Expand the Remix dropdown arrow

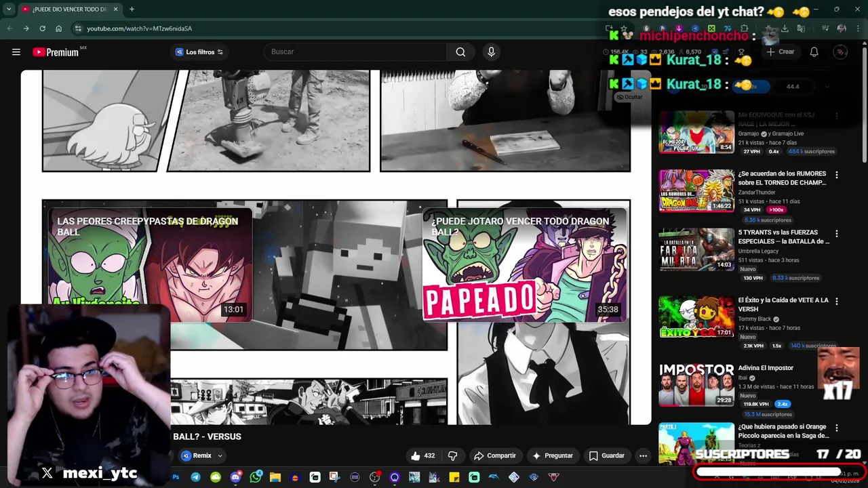coord(220,455)
